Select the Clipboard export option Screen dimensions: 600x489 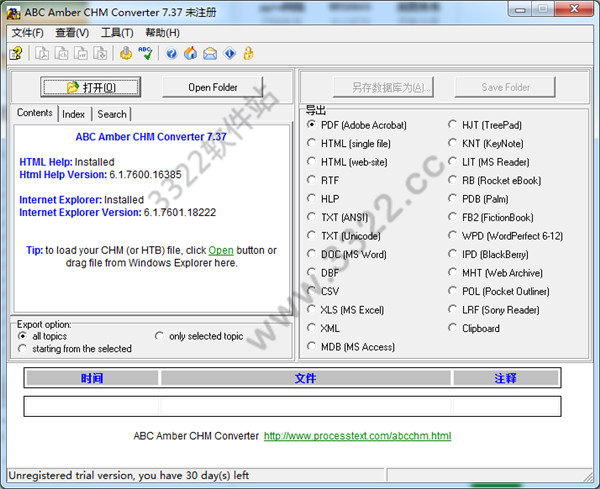453,328
